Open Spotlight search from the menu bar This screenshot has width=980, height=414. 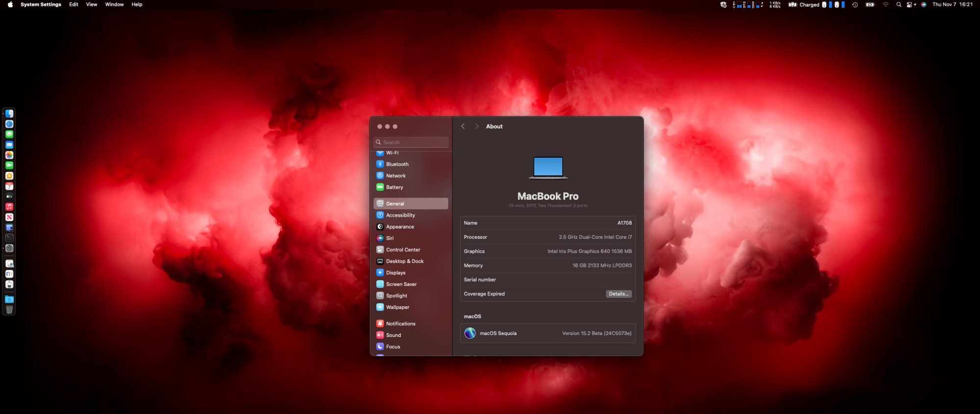pos(899,4)
